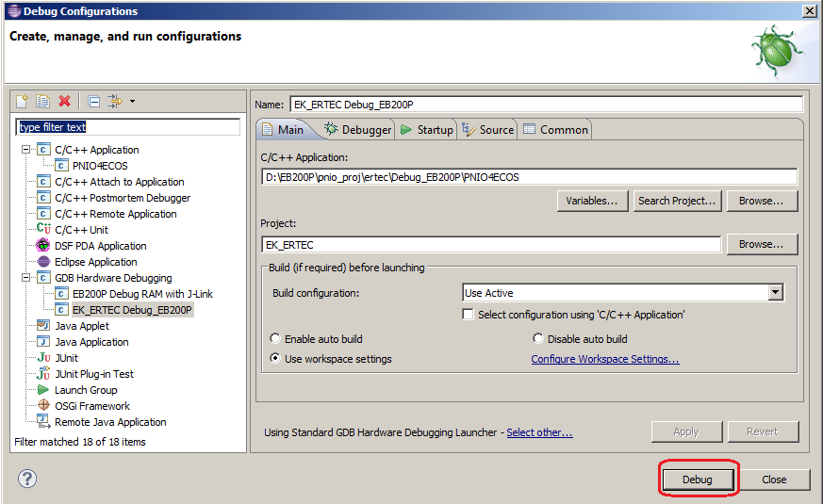Screen dimensions: 823x504
Task: Open the Startup tab
Action: click(x=427, y=130)
